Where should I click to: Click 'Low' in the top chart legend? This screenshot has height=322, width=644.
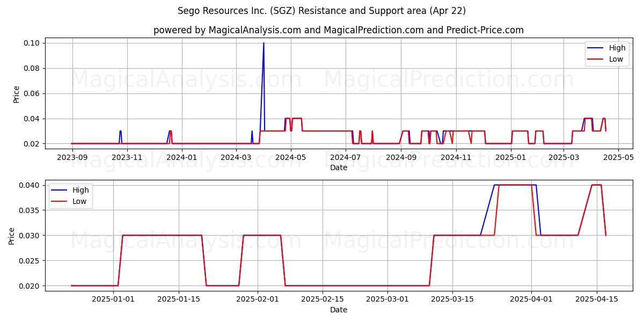pos(616,60)
